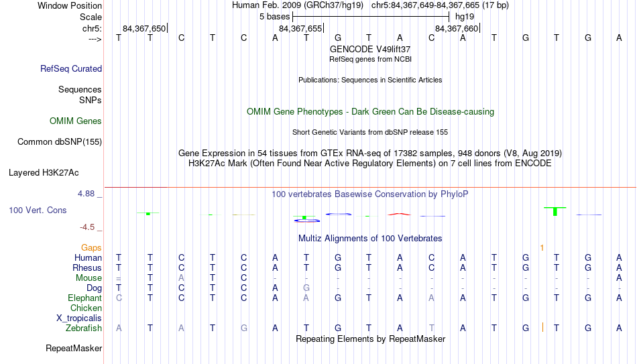Click the -4.5 PhyloP lower scale value

point(87,227)
